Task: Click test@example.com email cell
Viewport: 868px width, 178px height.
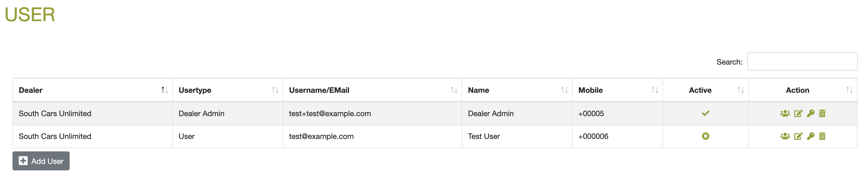Action: [x=321, y=136]
